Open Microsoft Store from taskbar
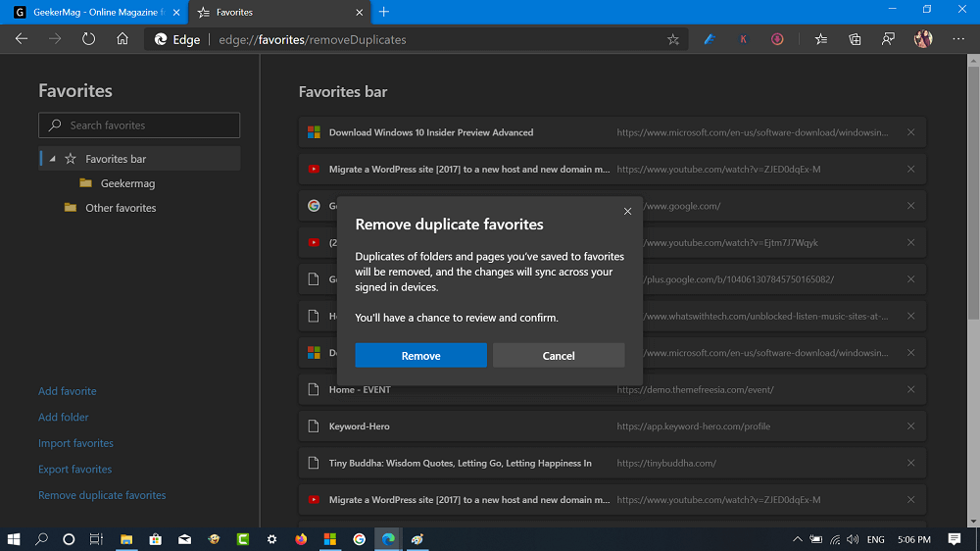 [x=155, y=539]
